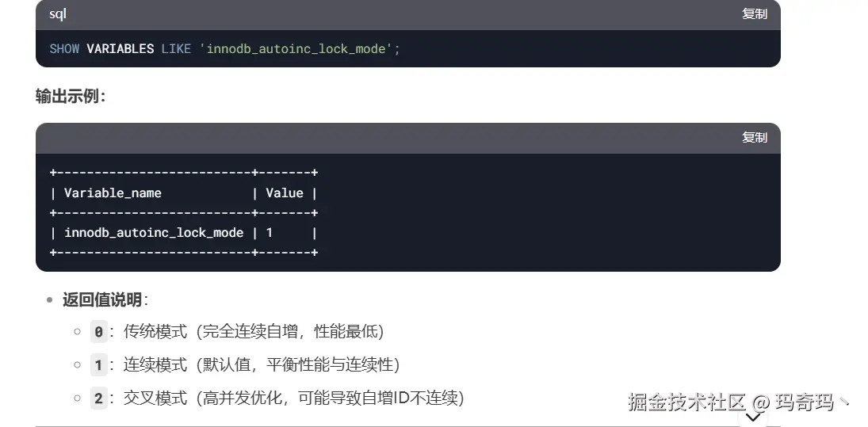Click the 返回值说明 bullet label
This screenshot has width=868, height=427.
pyautogui.click(x=101, y=299)
